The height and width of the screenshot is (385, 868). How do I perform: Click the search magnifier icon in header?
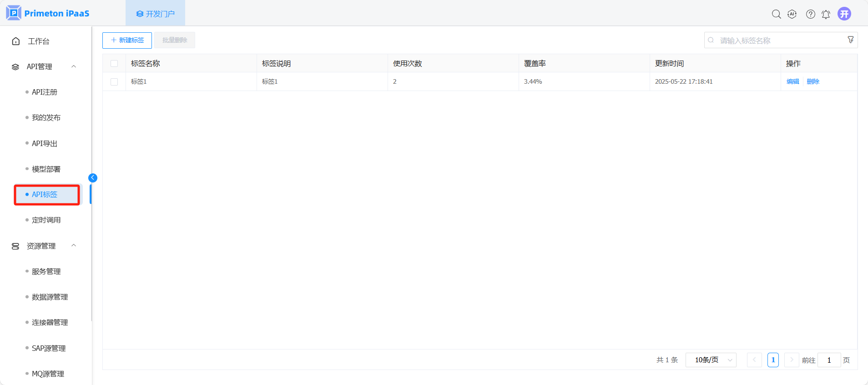[776, 14]
